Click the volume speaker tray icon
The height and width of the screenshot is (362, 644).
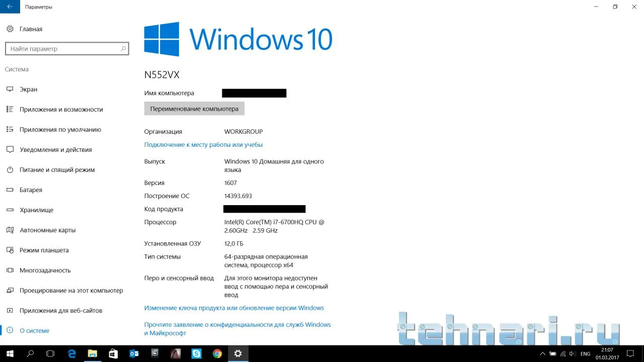573,354
